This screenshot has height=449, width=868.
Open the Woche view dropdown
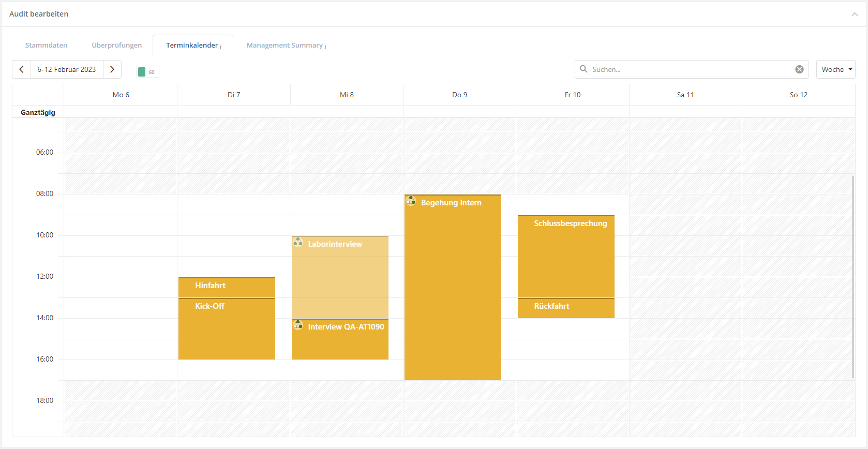click(x=835, y=69)
